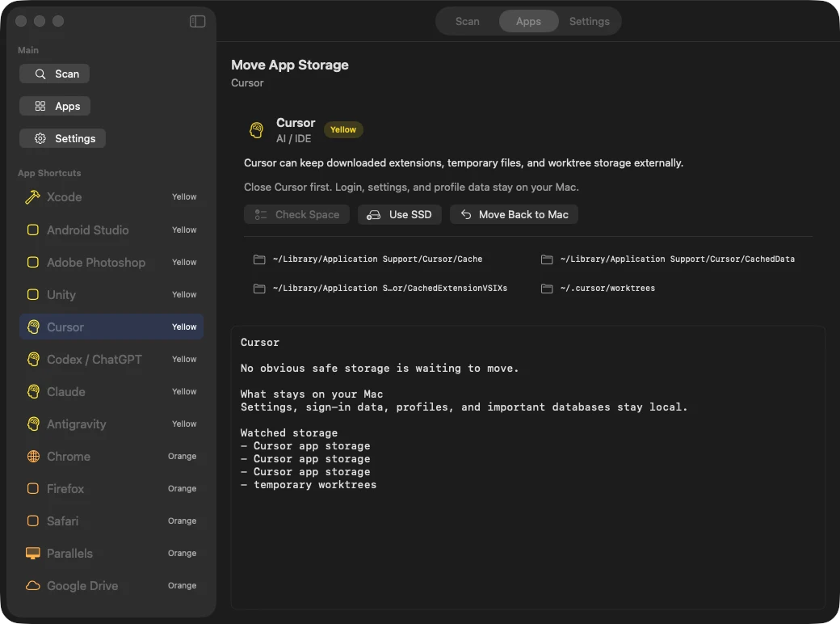Click the Yellow label on the Cursor row
Viewport: 840px width, 624px height.
pyautogui.click(x=184, y=327)
